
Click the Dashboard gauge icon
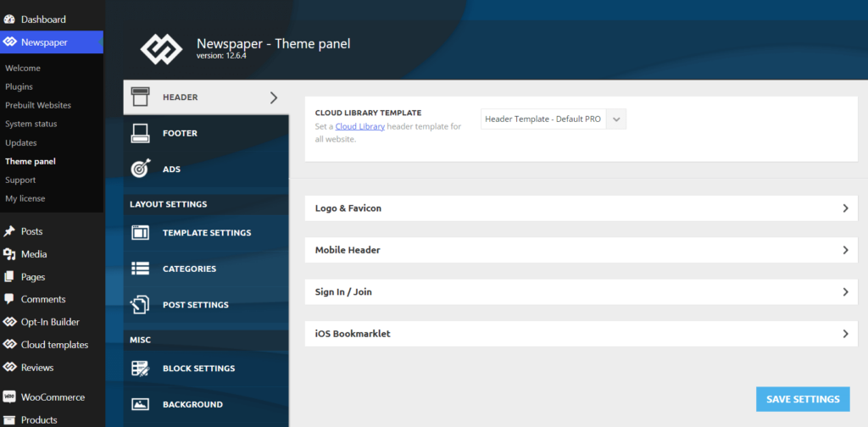[8, 19]
